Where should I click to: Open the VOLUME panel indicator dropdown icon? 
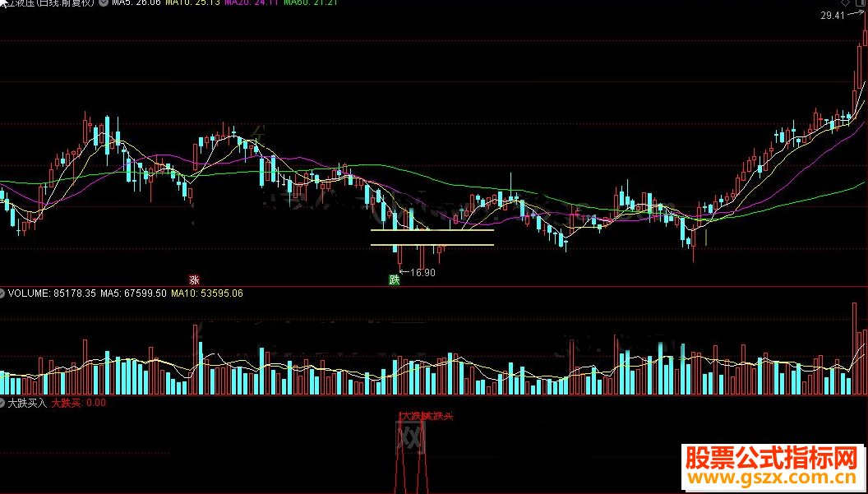(x=3, y=293)
